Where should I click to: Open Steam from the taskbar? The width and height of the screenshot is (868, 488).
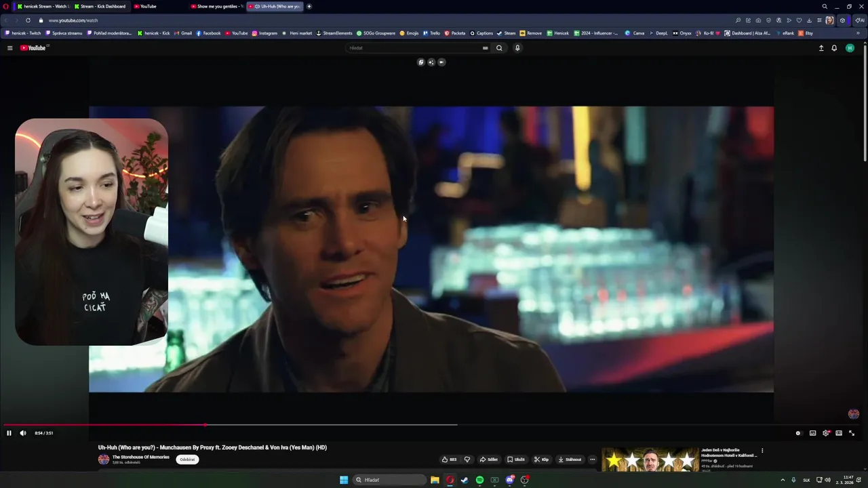click(465, 480)
